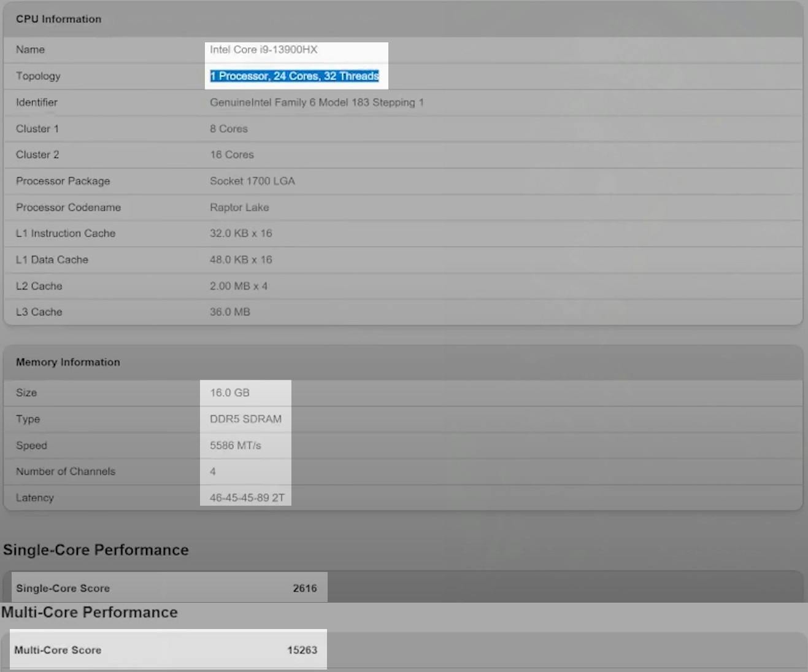The height and width of the screenshot is (672, 808).
Task: Click the Single-Core Score value 2616
Action: [x=305, y=588]
